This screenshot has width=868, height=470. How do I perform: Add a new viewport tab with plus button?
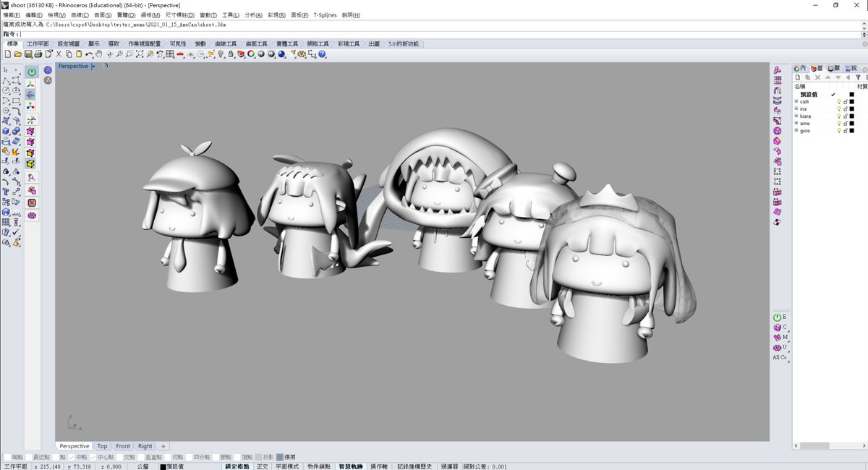pyautogui.click(x=163, y=446)
